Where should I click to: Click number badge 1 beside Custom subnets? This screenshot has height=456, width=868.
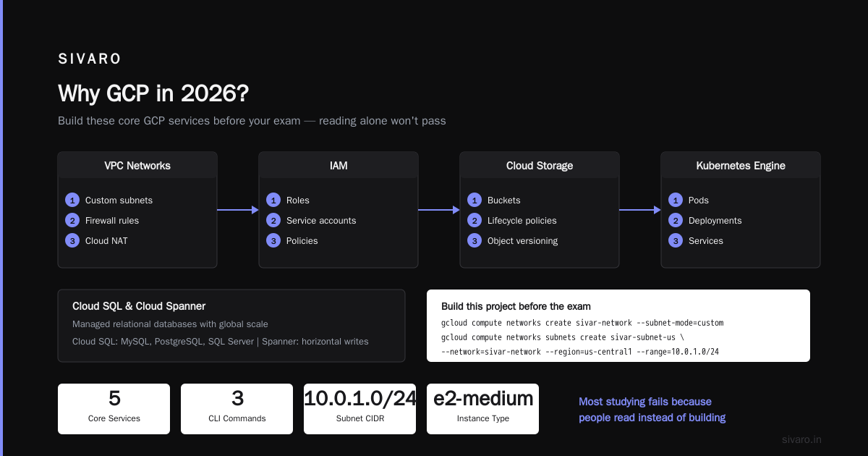pos(72,200)
